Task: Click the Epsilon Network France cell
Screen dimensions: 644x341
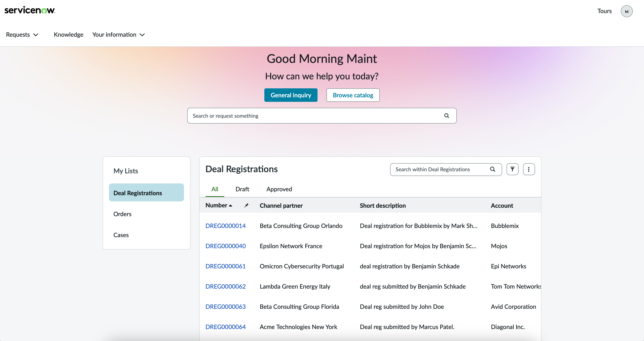Action: pos(291,246)
